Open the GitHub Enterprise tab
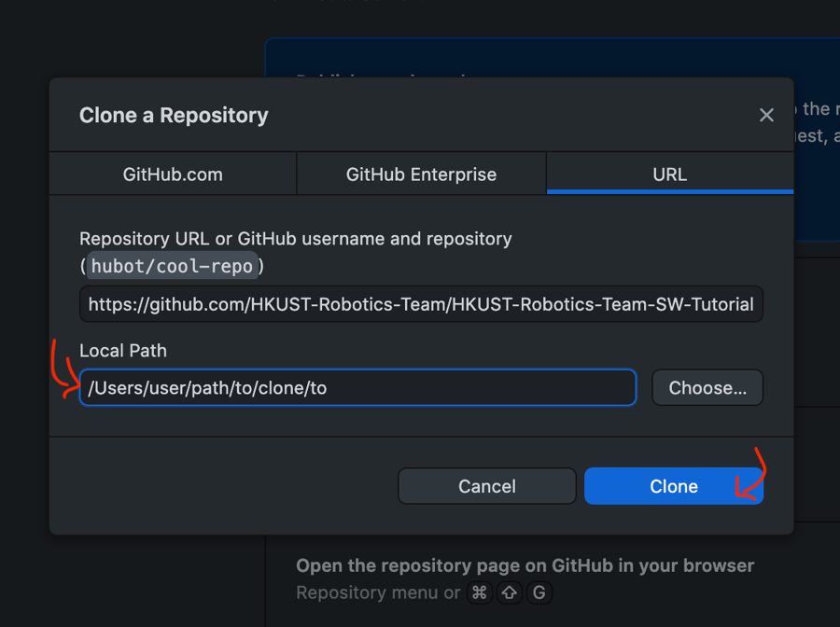The height and width of the screenshot is (627, 840). [421, 174]
